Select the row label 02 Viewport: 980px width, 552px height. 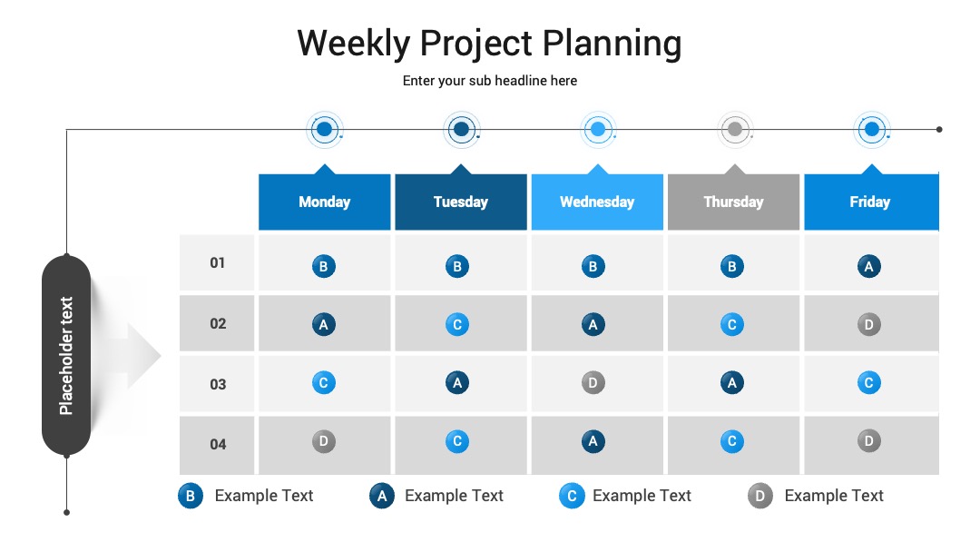point(217,323)
